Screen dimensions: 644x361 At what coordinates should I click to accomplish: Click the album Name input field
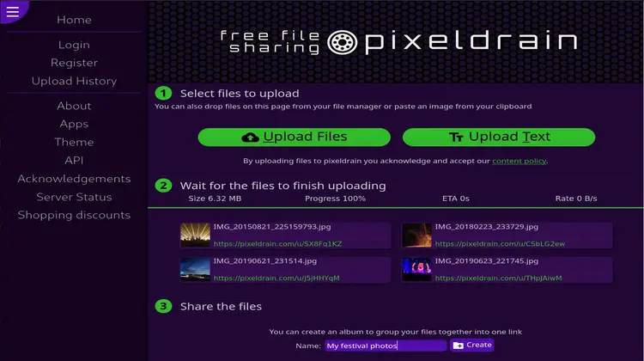(386, 346)
